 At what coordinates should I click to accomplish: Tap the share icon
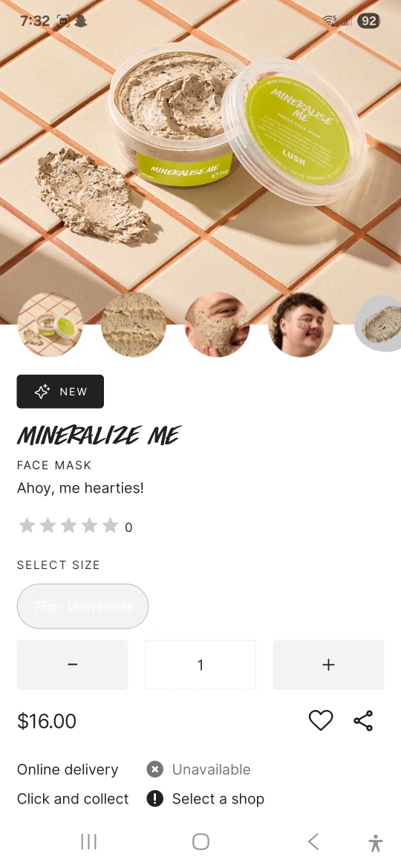click(x=363, y=721)
